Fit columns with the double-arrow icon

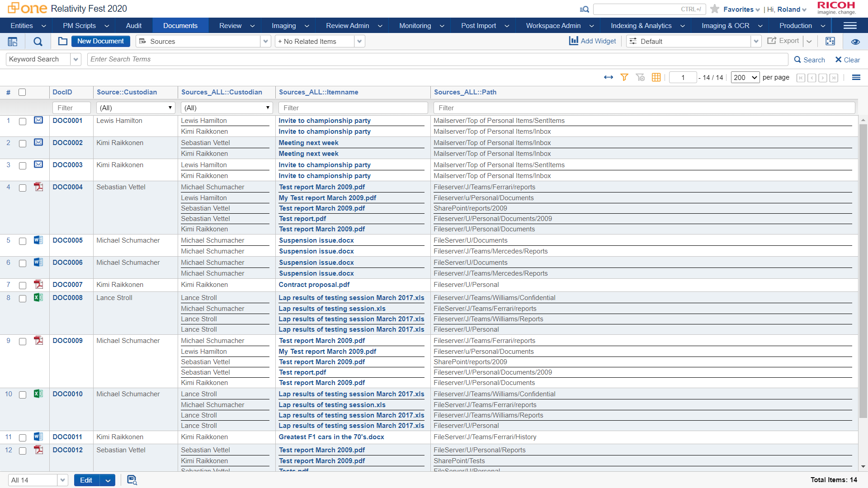609,77
